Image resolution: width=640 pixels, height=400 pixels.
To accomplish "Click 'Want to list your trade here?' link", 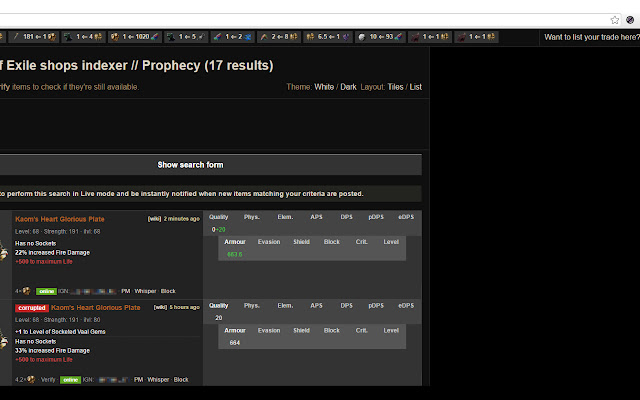I will tap(592, 37).
